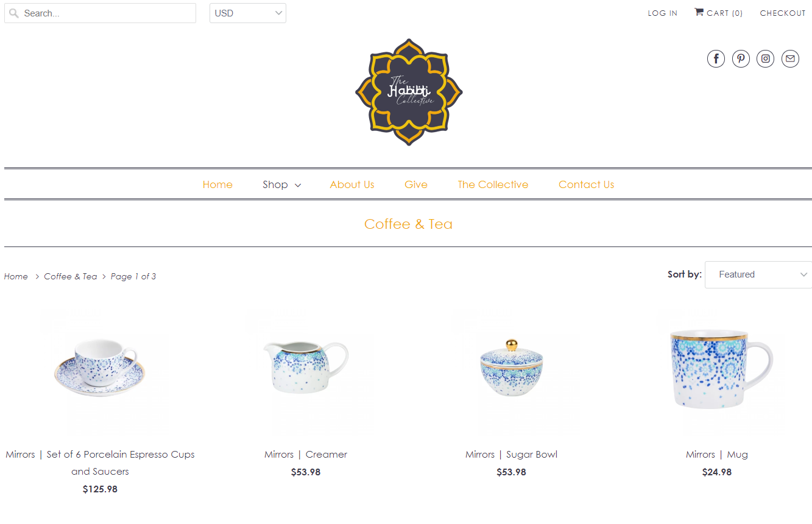
Task: Select the Give menu item
Action: click(x=416, y=184)
